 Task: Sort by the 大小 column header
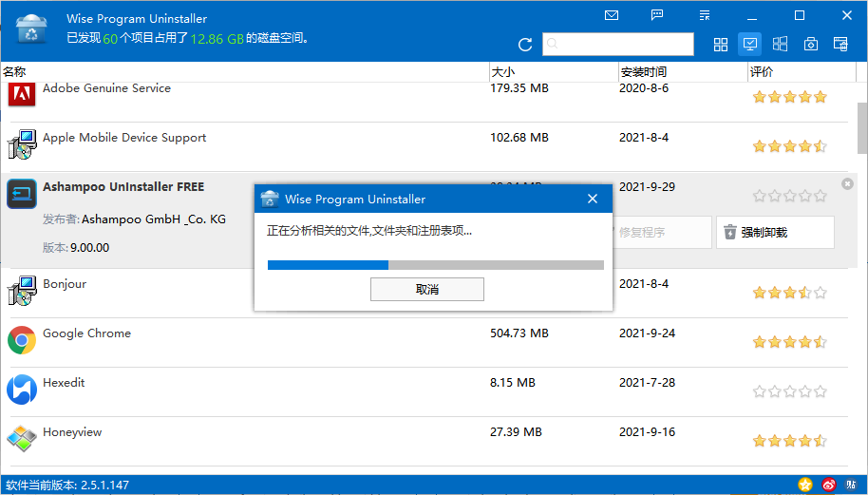pyautogui.click(x=502, y=72)
